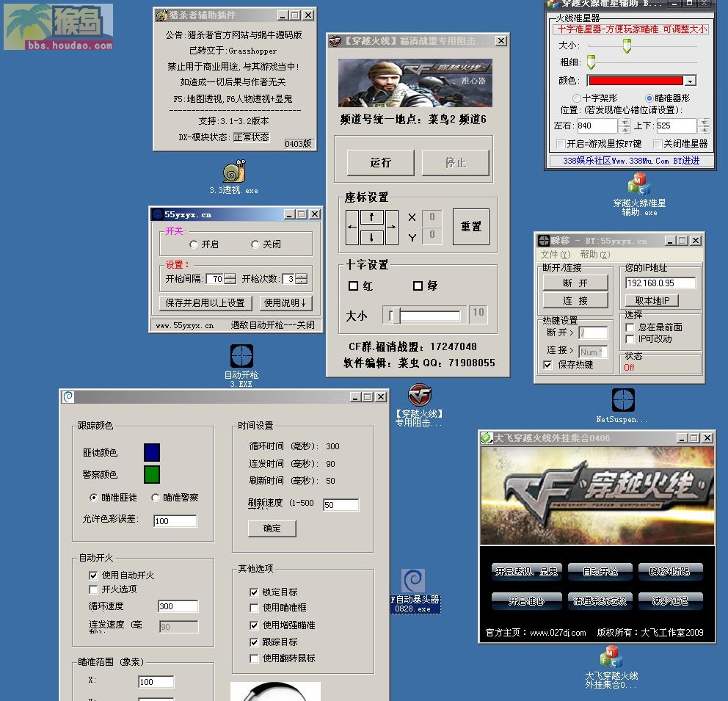Expand the 颜色 crosshair color dropdown
The width and height of the screenshot is (728, 701).
coord(691,81)
